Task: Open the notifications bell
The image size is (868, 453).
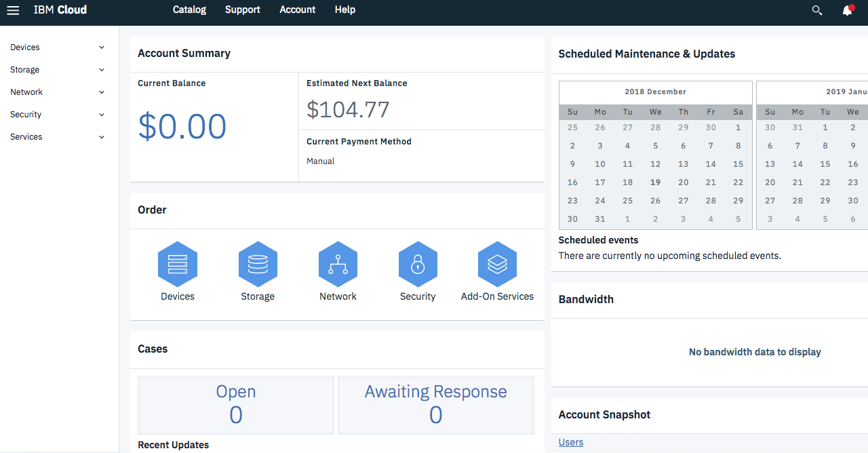Action: point(847,10)
